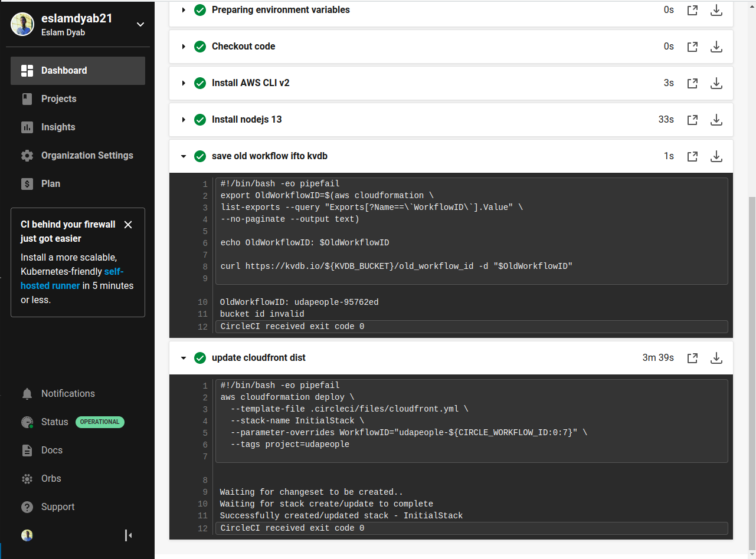Open Preparing environment variables step in new tab

pyautogui.click(x=693, y=10)
